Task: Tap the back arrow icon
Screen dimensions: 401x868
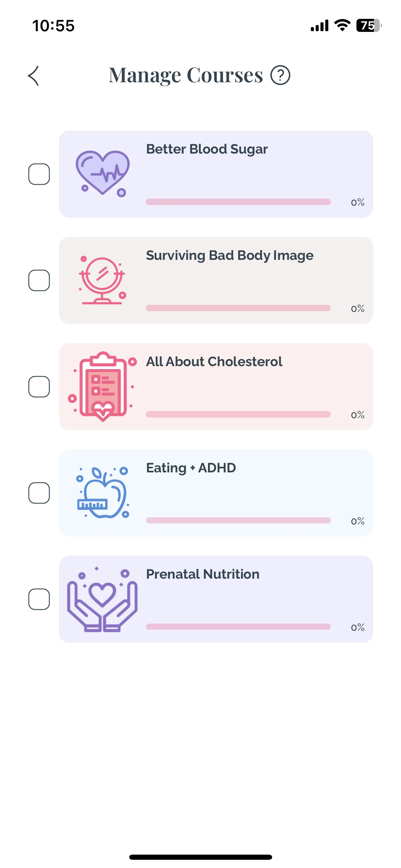Action: (33, 76)
